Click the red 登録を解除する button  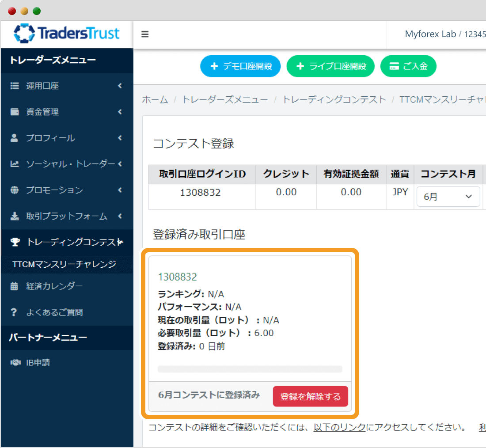310,396
